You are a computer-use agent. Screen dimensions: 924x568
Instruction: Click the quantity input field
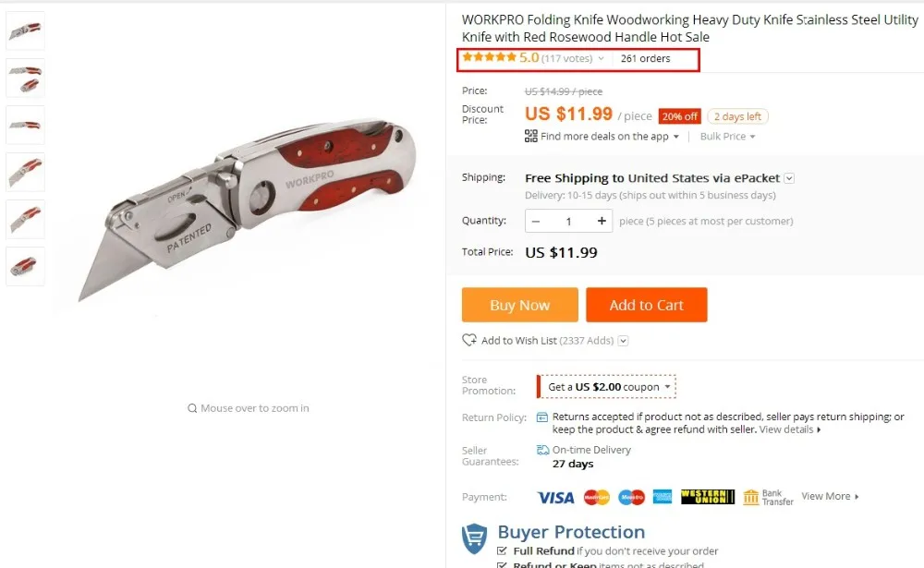click(x=568, y=222)
